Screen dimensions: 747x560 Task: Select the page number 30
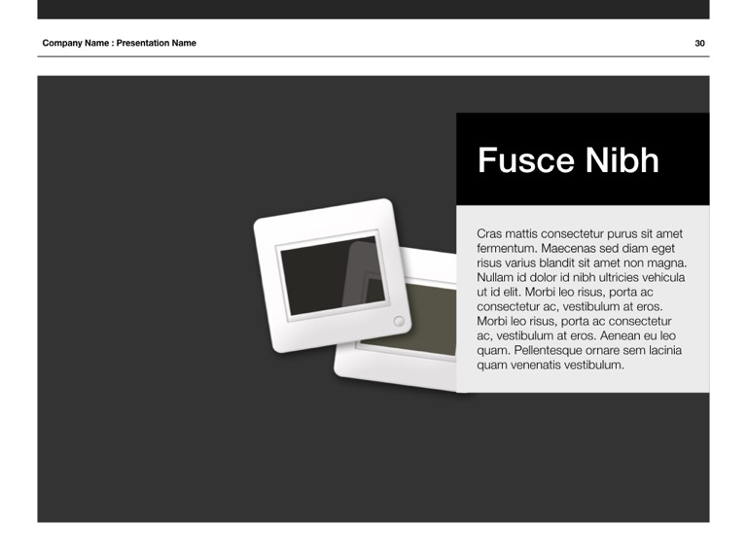coord(699,43)
